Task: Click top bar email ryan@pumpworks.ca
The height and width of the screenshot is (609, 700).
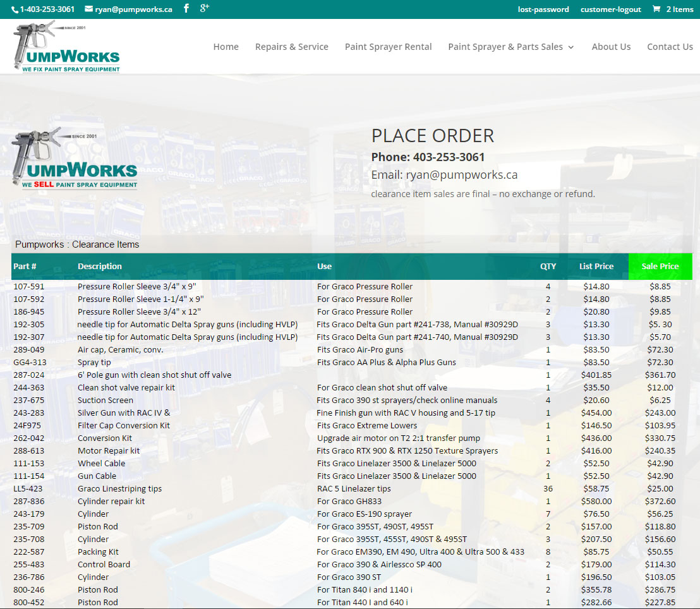Action: [133, 9]
